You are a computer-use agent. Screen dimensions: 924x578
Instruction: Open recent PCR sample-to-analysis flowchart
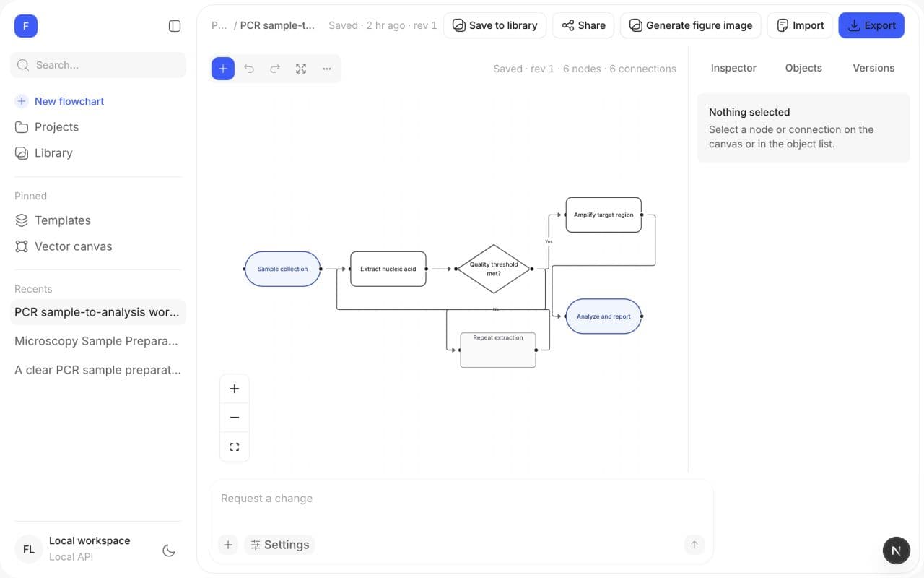(x=98, y=312)
